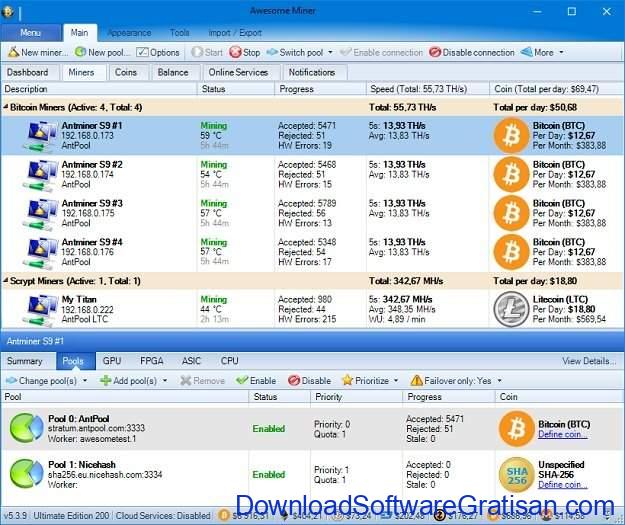Click the SHA 256 coin icon
The image size is (625, 525).
tap(517, 475)
